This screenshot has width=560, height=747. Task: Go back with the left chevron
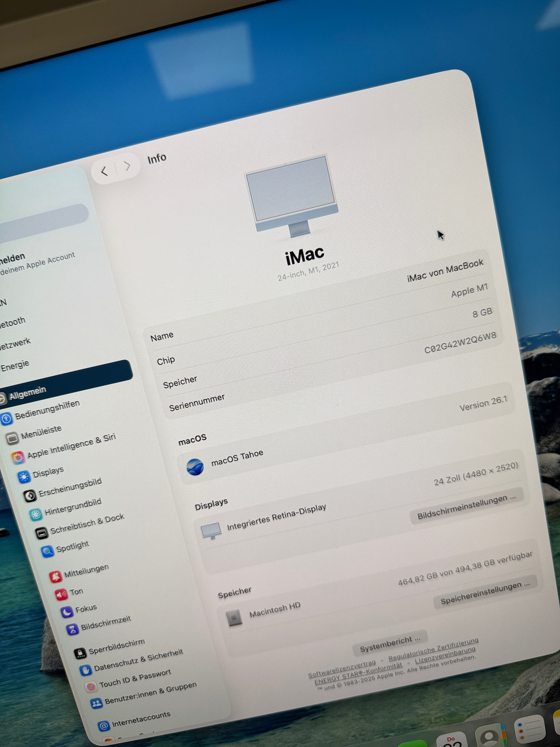(x=104, y=172)
